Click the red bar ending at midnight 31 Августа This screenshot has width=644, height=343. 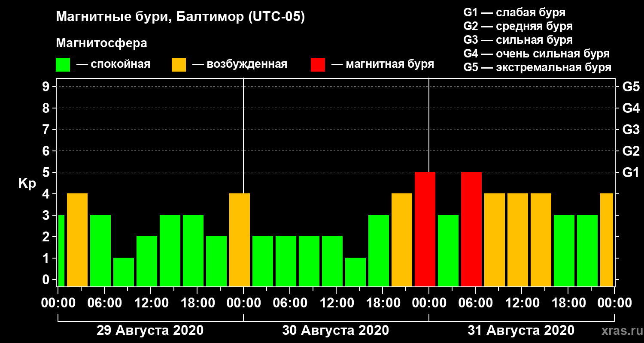click(x=425, y=229)
